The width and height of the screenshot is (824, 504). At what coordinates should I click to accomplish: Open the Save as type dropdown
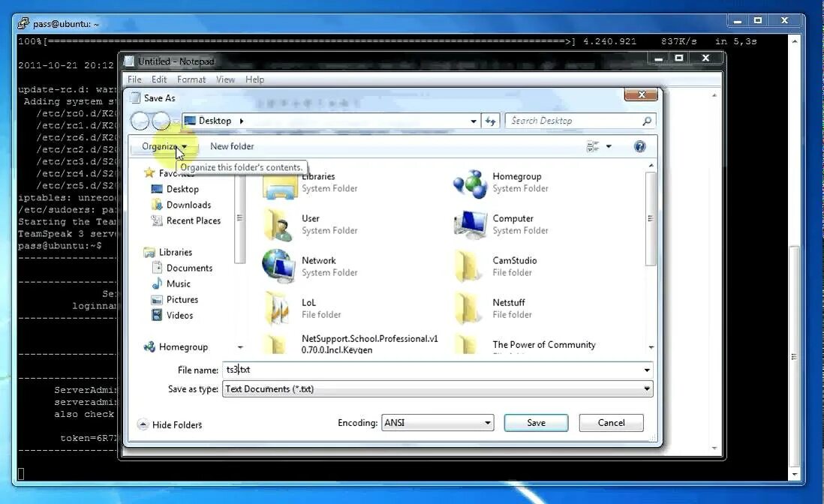click(x=438, y=389)
